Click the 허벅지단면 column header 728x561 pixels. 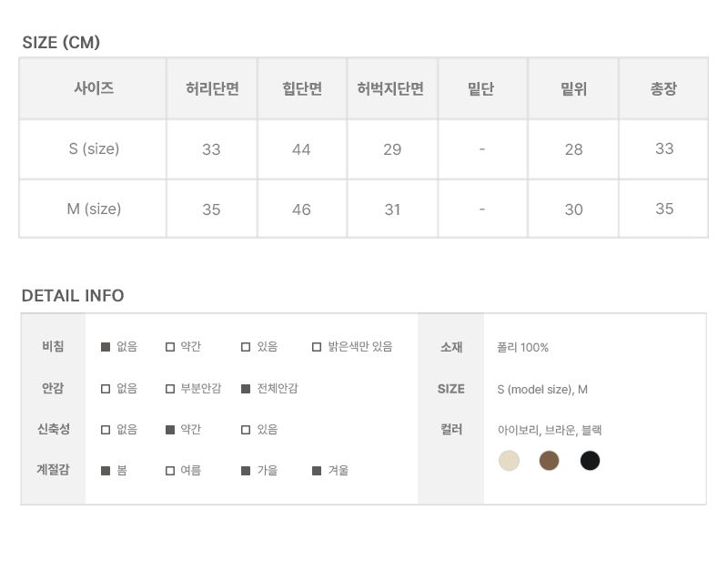click(391, 89)
